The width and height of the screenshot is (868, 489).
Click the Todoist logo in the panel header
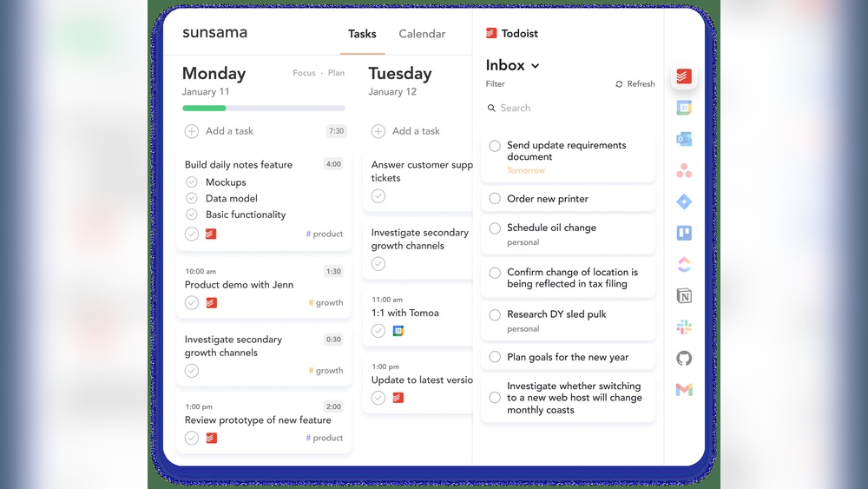pos(491,33)
